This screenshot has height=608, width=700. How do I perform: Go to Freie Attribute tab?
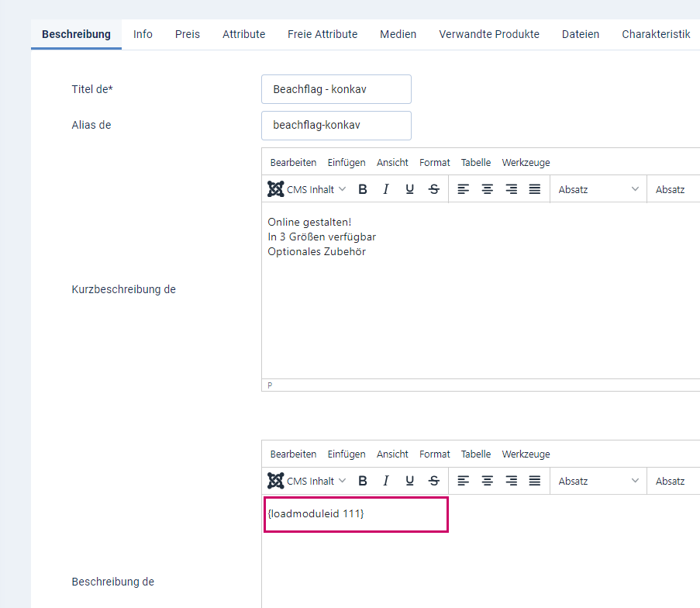[x=322, y=34]
